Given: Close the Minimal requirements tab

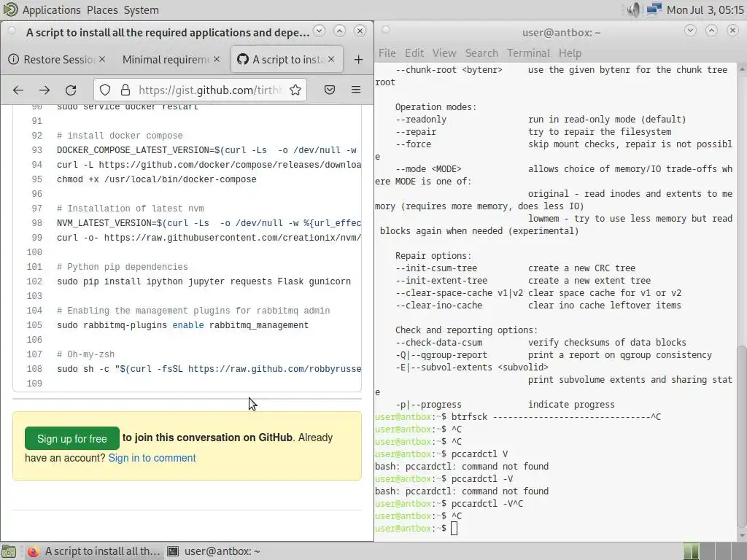Looking at the screenshot, I should [x=217, y=59].
